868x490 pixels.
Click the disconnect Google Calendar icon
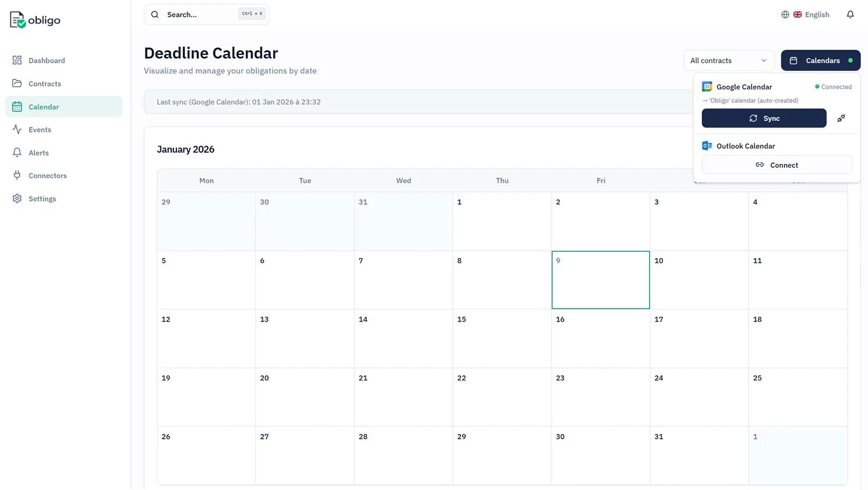click(x=841, y=118)
